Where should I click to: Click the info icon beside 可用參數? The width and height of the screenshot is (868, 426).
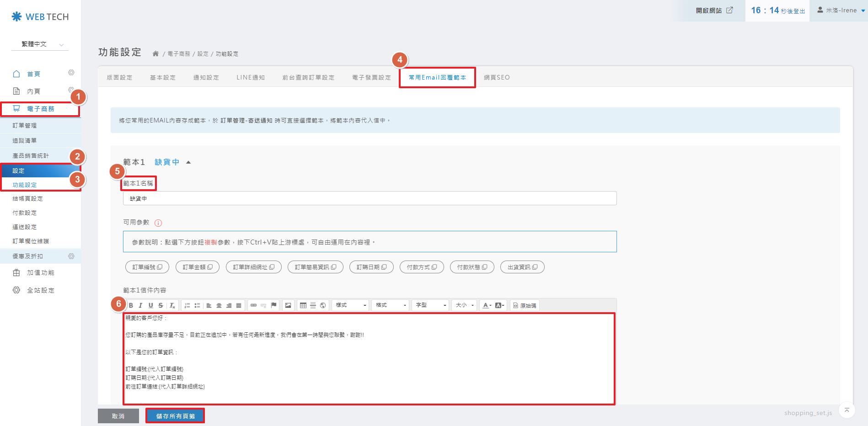(x=158, y=223)
